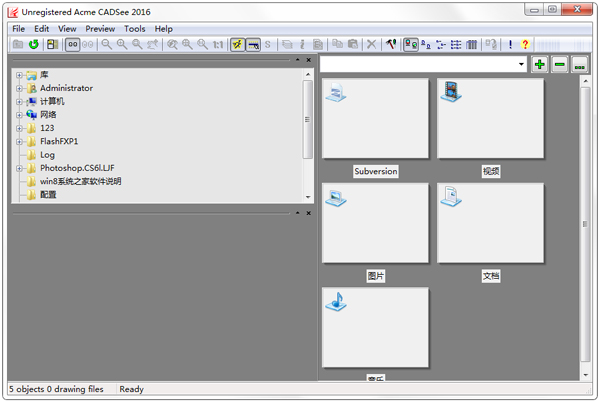Open options with the hammer icon
Screen dimensions: 600x401
pyautogui.click(x=391, y=44)
